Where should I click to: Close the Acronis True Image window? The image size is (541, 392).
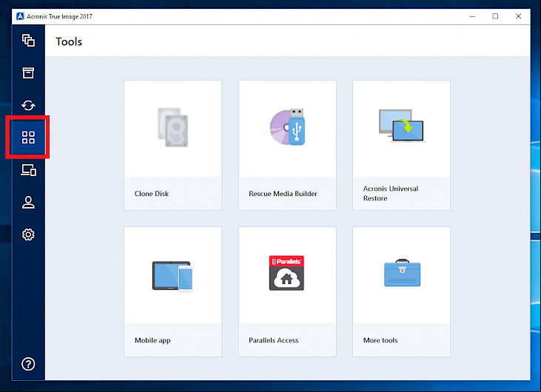coord(518,16)
